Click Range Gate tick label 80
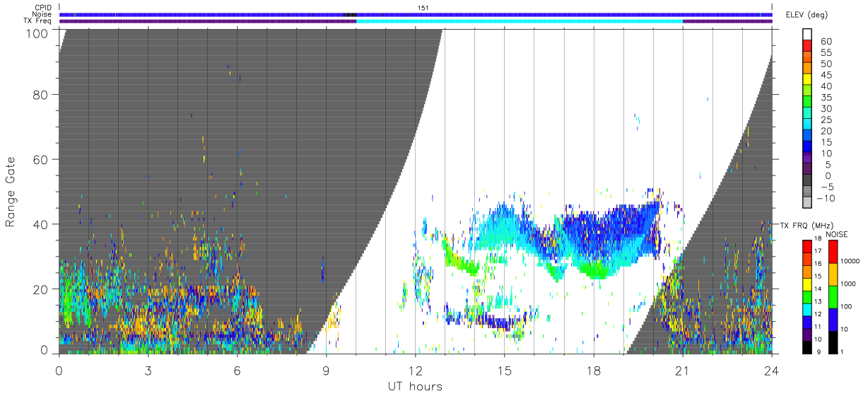This screenshot has width=868, height=401. point(41,95)
